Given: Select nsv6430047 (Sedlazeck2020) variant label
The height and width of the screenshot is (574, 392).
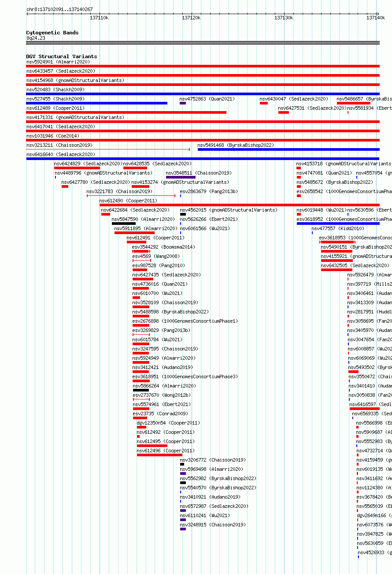Looking at the screenshot, I should point(294,99).
